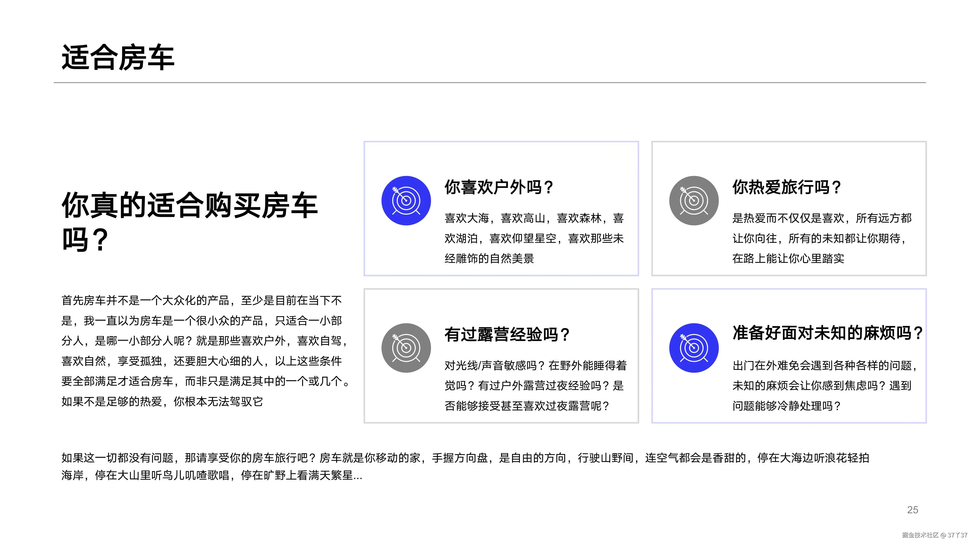Select the 你喜欢户外吗？ card heading
Screen dimensions: 980x551
499,187
